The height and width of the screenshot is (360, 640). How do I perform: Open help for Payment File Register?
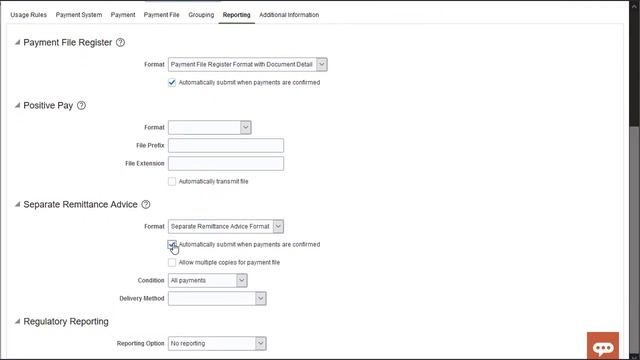point(120,42)
